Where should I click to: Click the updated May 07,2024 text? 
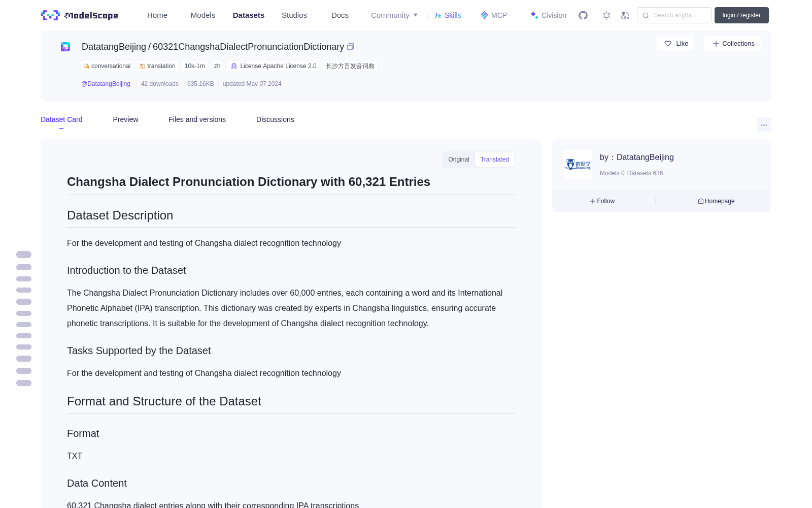[252, 84]
